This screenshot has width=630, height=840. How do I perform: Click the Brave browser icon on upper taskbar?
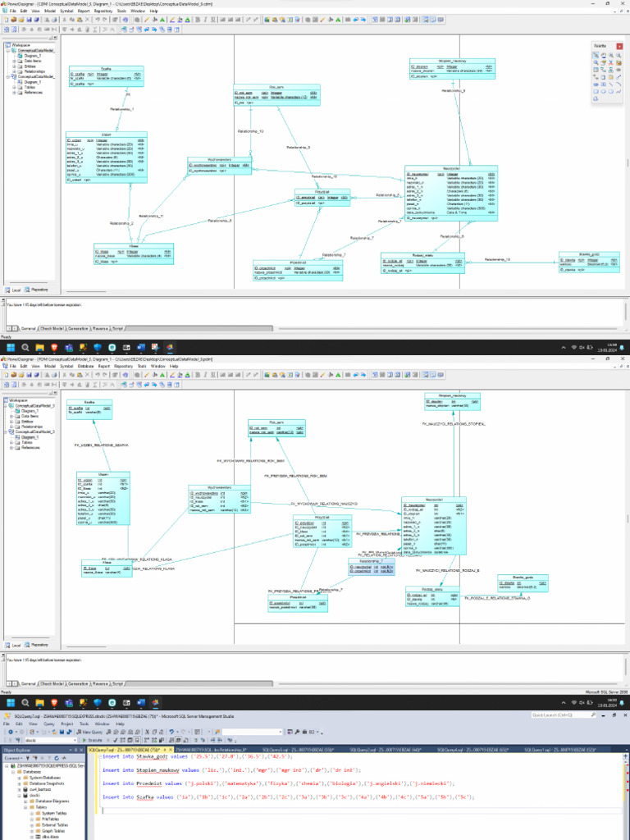(x=54, y=347)
